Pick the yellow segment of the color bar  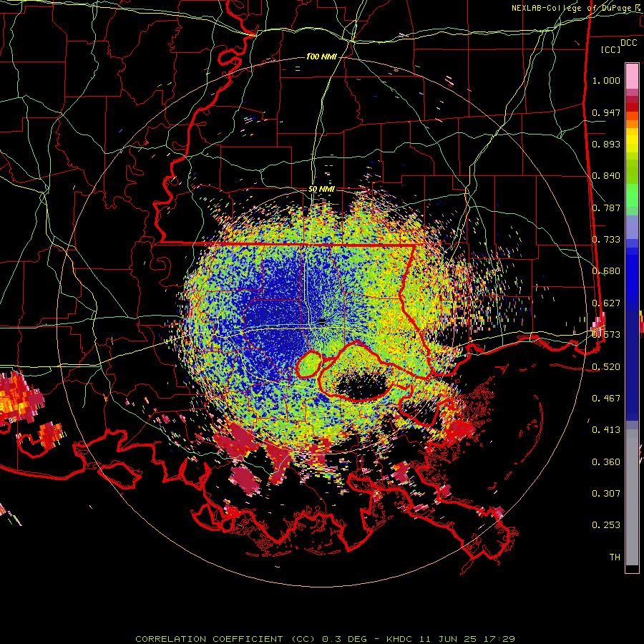click(x=632, y=140)
